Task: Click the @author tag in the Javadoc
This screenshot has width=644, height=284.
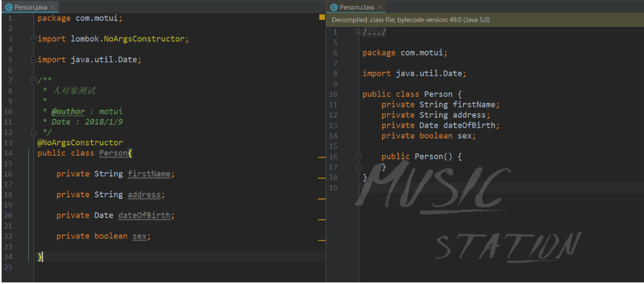Action: pyautogui.click(x=68, y=112)
